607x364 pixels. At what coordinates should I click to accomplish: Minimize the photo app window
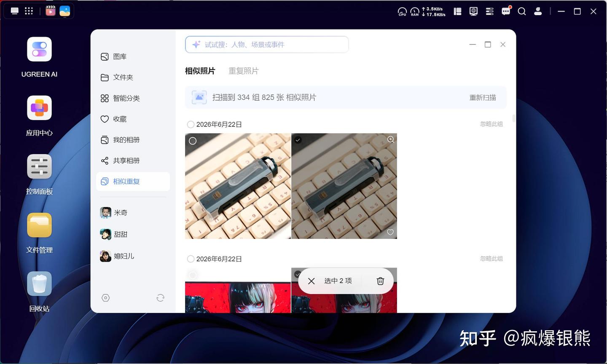pos(473,44)
